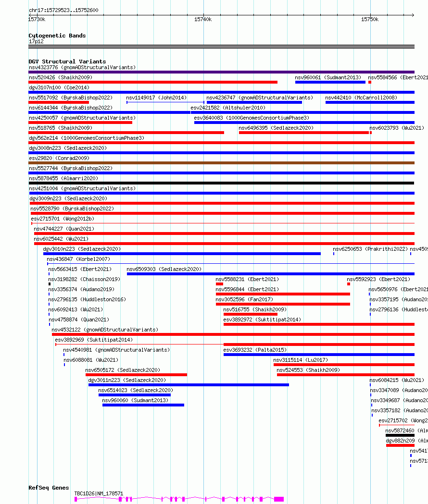Click the 17p12 cytogenetic band label

click(x=36, y=41)
